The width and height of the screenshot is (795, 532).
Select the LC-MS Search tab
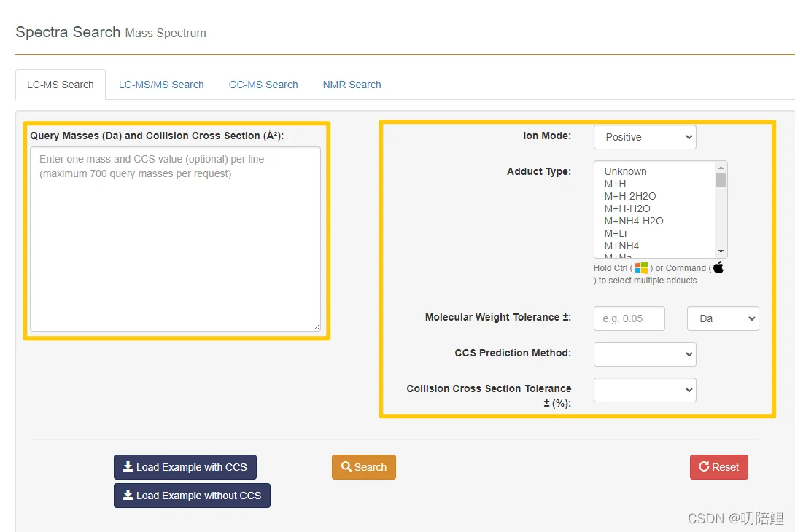[x=61, y=85]
